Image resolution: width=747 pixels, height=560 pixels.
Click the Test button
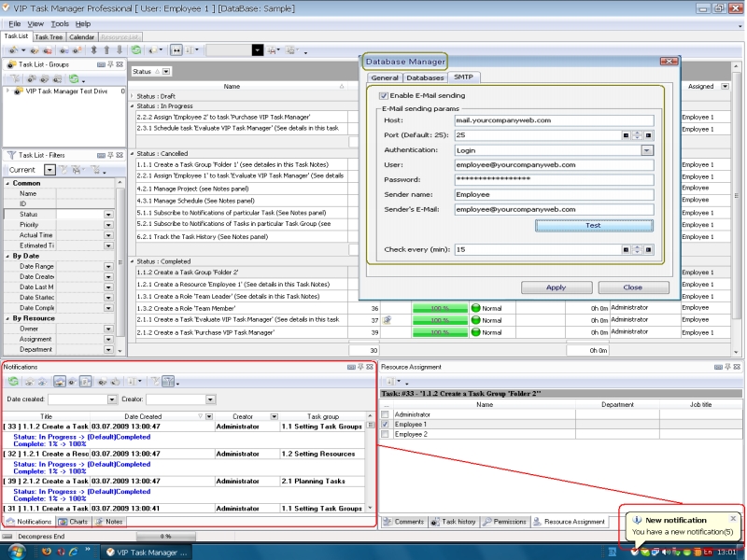coord(593,226)
